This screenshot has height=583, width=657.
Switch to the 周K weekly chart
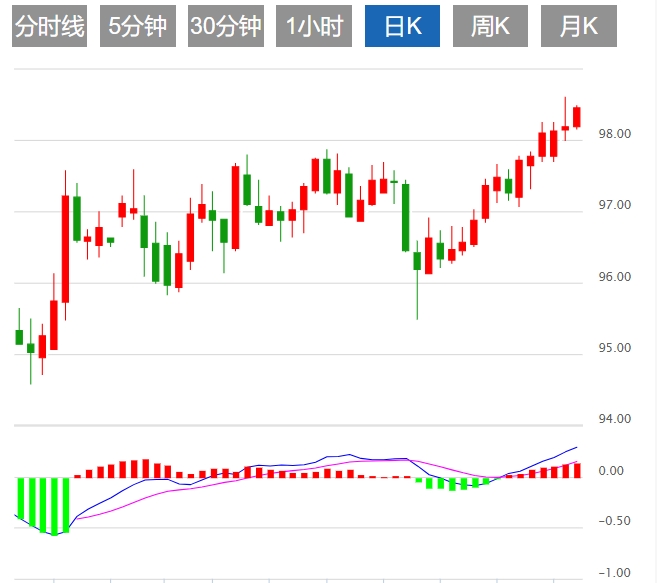(490, 26)
